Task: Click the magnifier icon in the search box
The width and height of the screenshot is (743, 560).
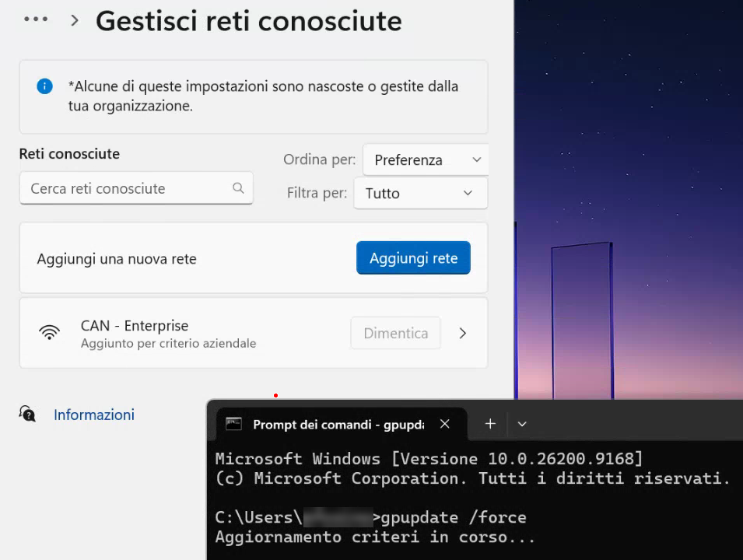Action: click(x=238, y=188)
